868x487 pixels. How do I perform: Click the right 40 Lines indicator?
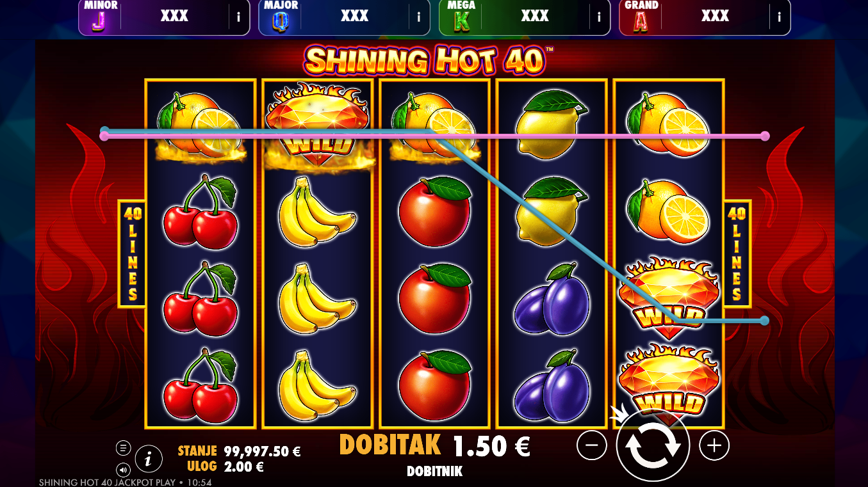737,253
